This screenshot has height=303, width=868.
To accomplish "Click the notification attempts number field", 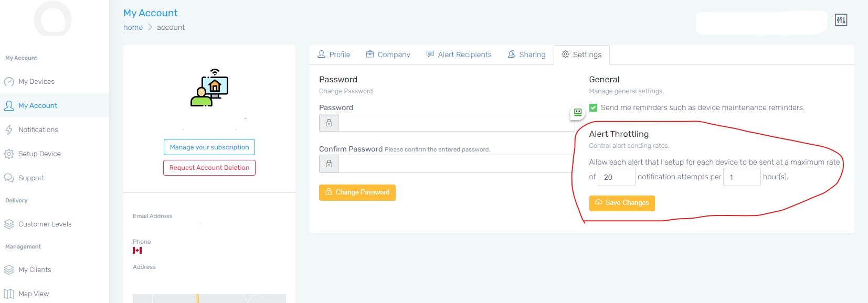I will click(616, 177).
